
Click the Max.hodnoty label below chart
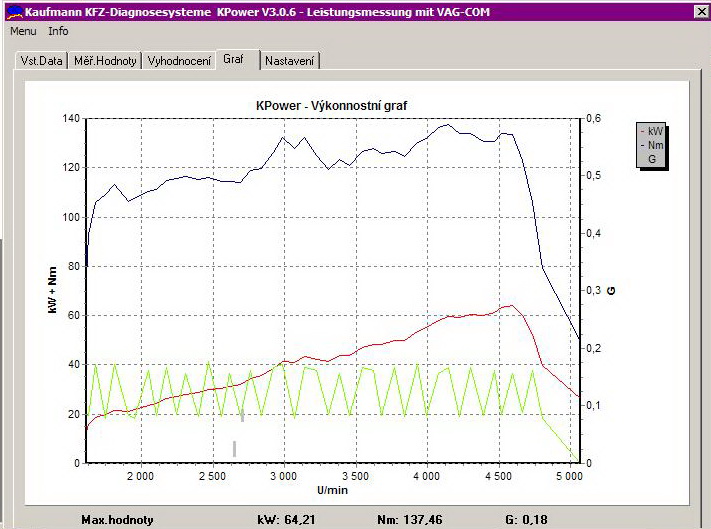pyautogui.click(x=119, y=520)
